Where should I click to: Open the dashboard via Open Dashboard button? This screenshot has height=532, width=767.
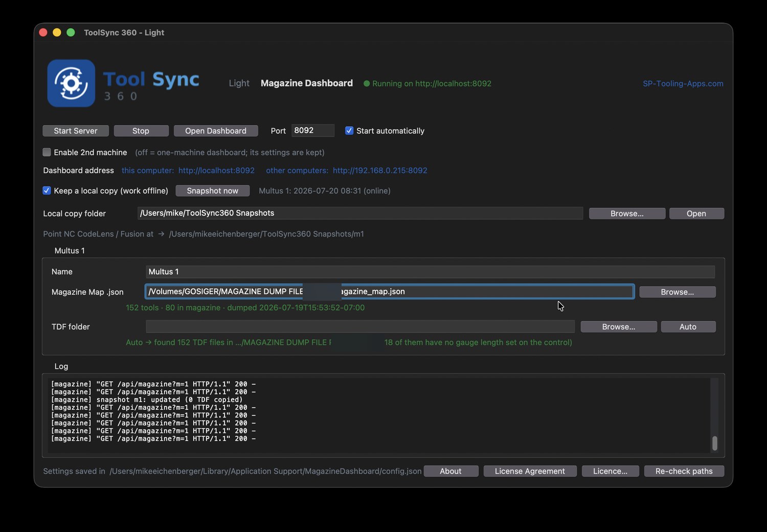coord(216,131)
